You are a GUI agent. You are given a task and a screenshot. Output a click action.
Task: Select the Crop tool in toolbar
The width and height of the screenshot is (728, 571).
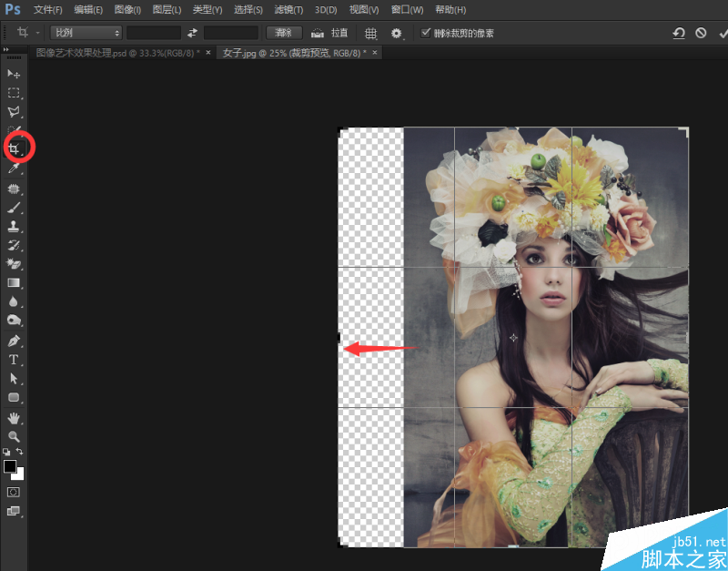[14, 148]
